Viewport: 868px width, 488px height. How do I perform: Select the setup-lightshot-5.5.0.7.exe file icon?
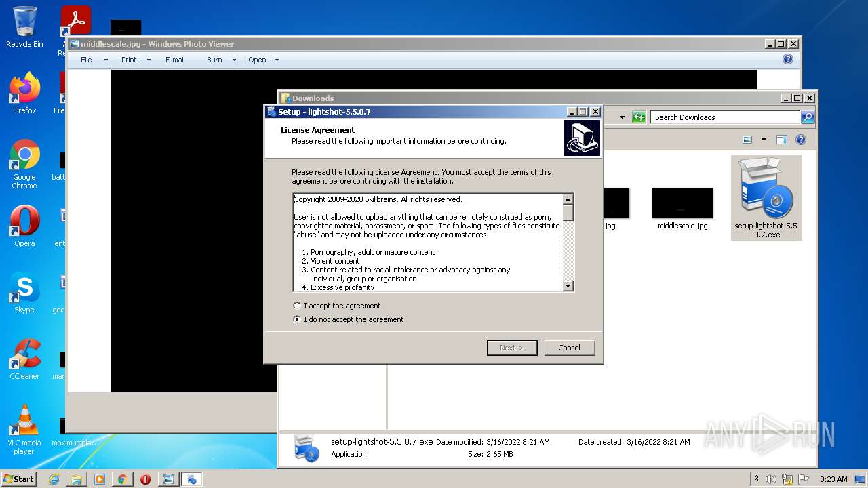(766, 197)
